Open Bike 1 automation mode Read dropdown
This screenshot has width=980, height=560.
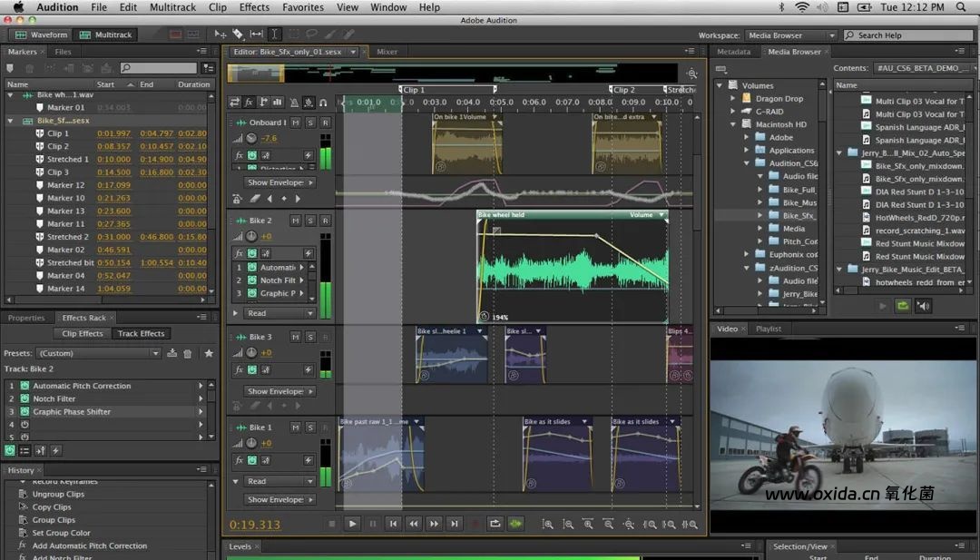(279, 481)
